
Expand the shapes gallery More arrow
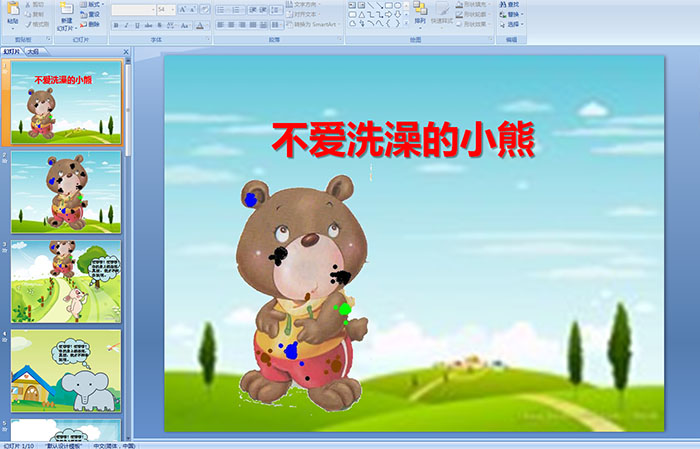coord(406,23)
